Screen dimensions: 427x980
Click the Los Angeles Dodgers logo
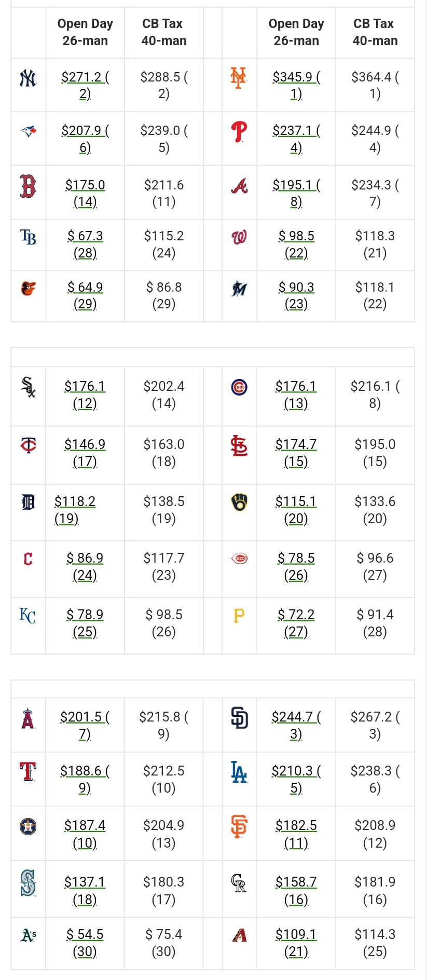click(239, 772)
